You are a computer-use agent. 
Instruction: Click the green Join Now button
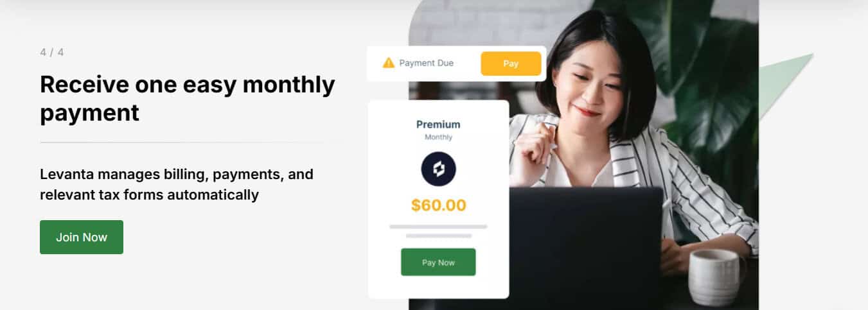point(82,237)
